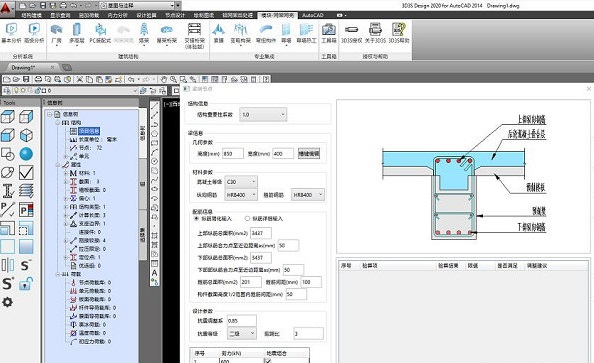Select the text 'A' tool in draw toolbar
Screen dimensions: 594x363
pos(155,273)
